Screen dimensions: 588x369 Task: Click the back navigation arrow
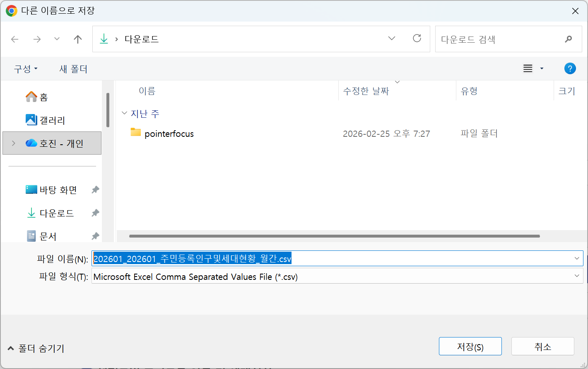coord(15,39)
